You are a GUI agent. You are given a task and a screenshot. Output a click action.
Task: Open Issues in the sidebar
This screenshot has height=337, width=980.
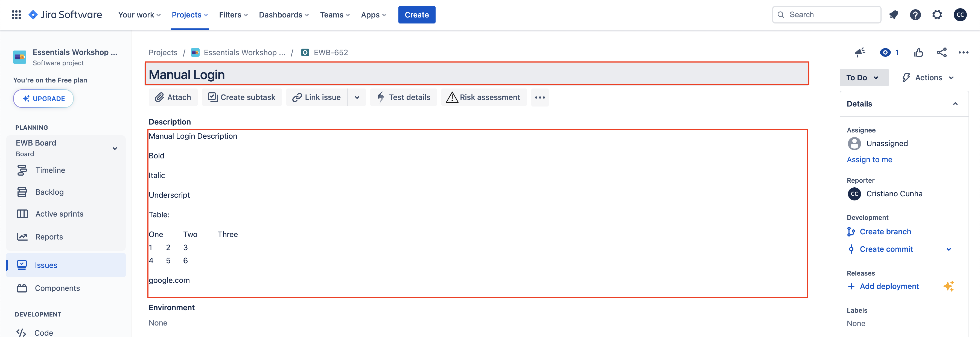66,265
